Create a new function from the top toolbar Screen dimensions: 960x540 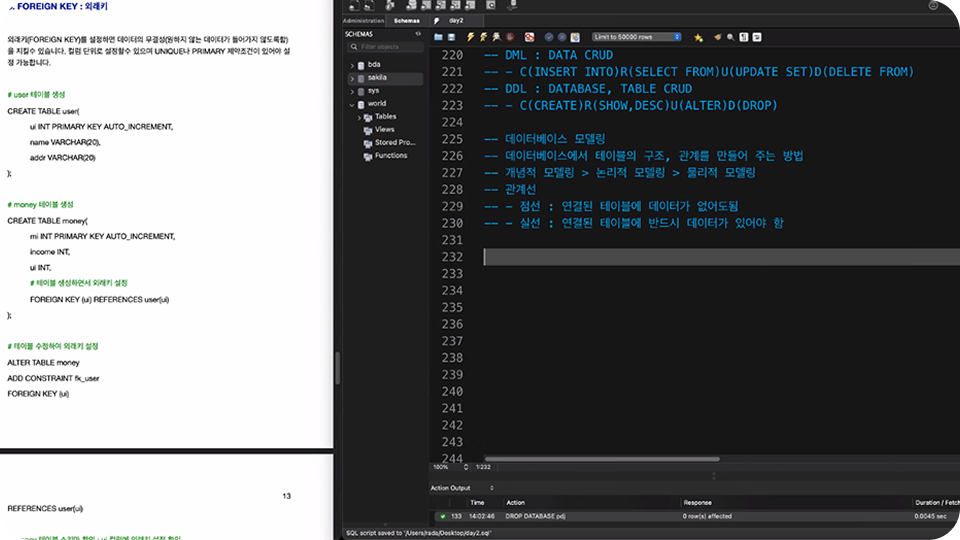pos(470,6)
